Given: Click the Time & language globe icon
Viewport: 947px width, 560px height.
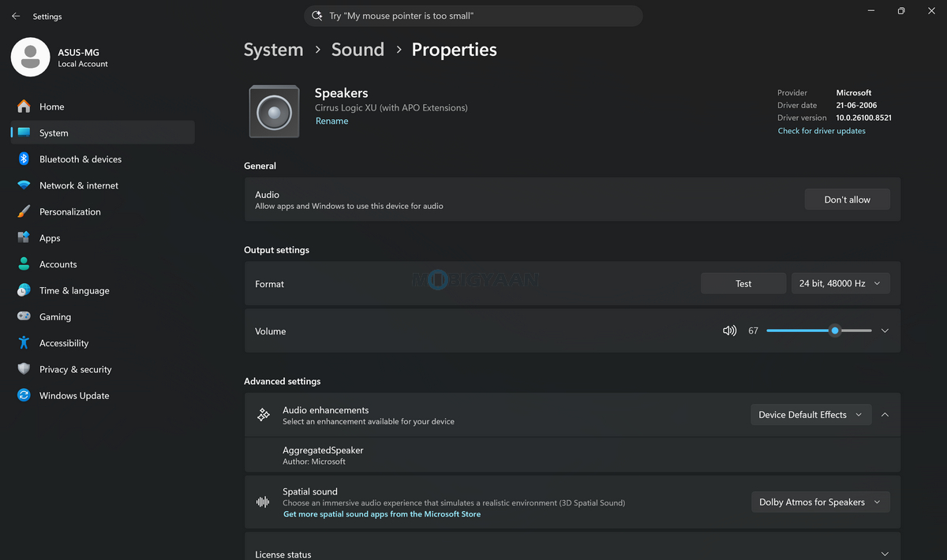Looking at the screenshot, I should tap(24, 290).
